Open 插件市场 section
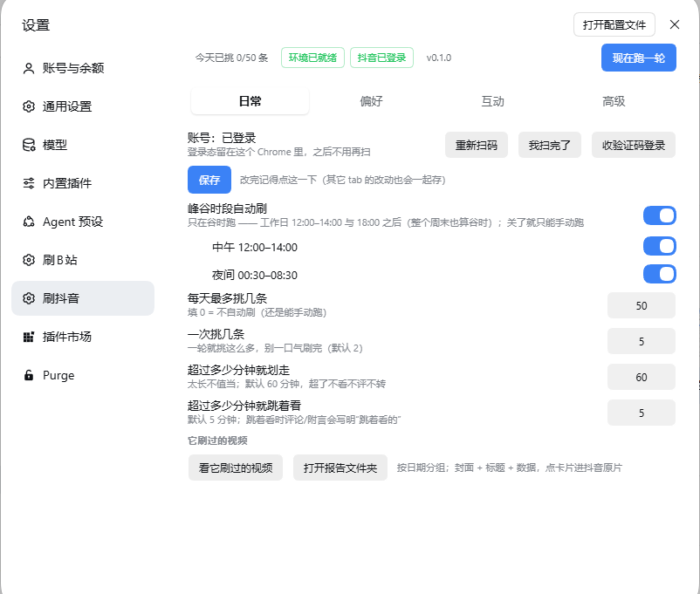The width and height of the screenshot is (700, 594). pos(83,337)
